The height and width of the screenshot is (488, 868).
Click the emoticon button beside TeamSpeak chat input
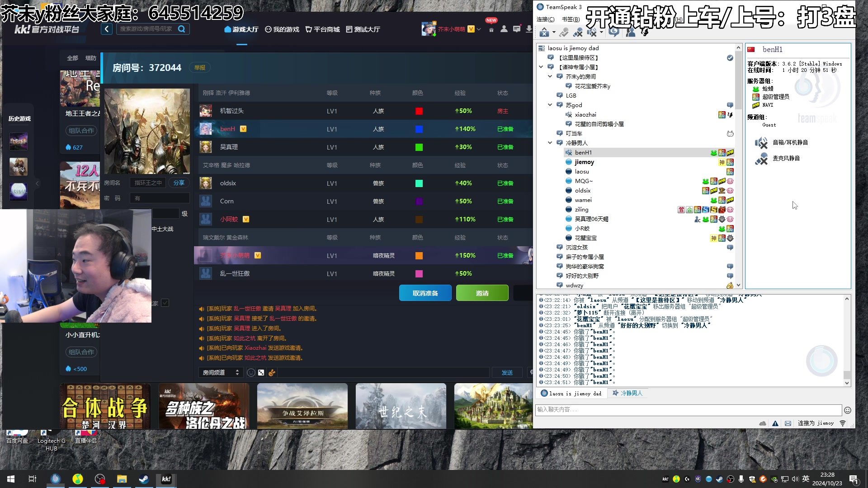pos(848,410)
